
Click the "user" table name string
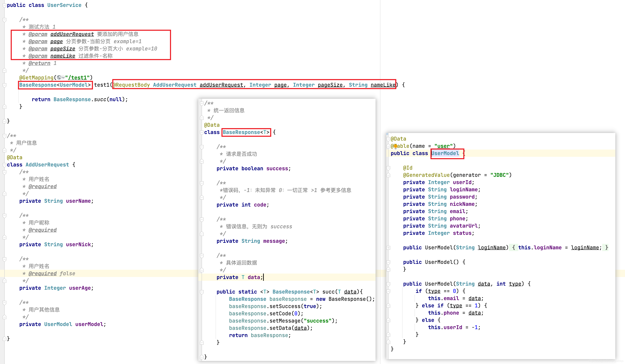tap(443, 146)
